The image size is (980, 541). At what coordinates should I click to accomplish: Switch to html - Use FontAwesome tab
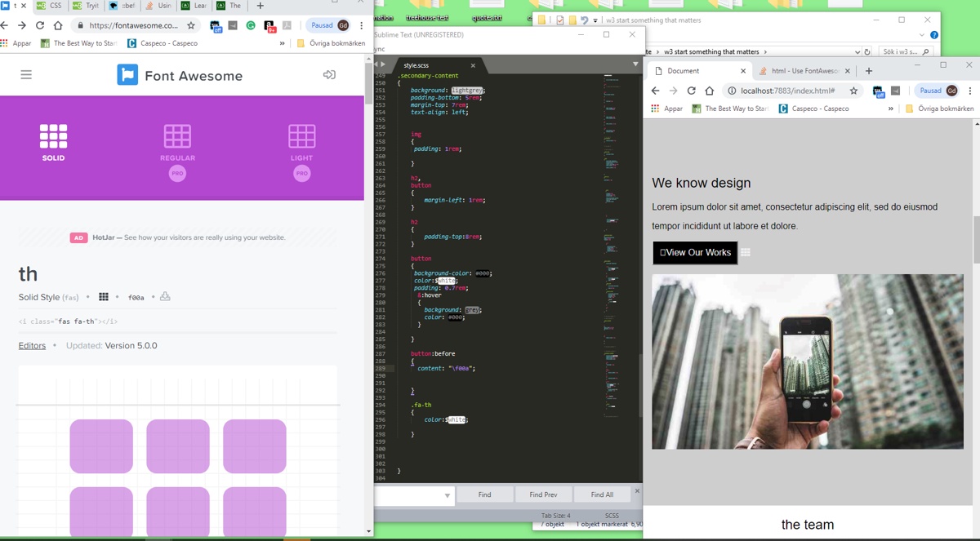pyautogui.click(x=805, y=71)
